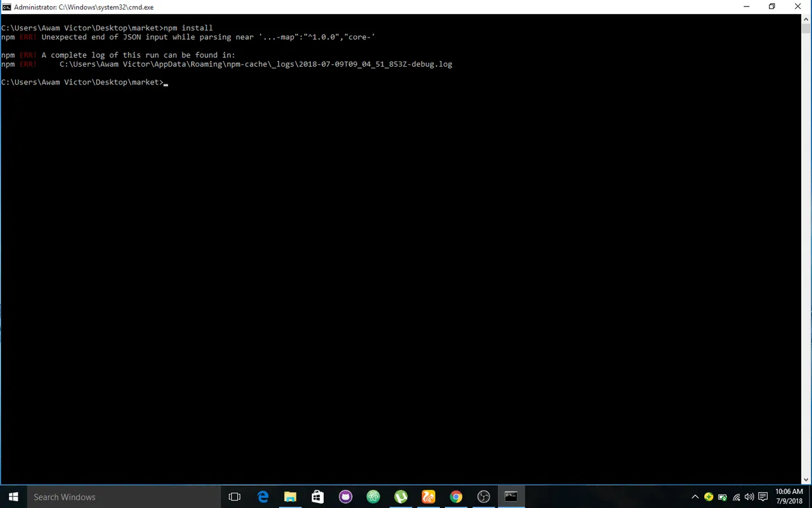The image size is (812, 508).
Task: Launch Microsoft Edge from the taskbar
Action: (263, 497)
